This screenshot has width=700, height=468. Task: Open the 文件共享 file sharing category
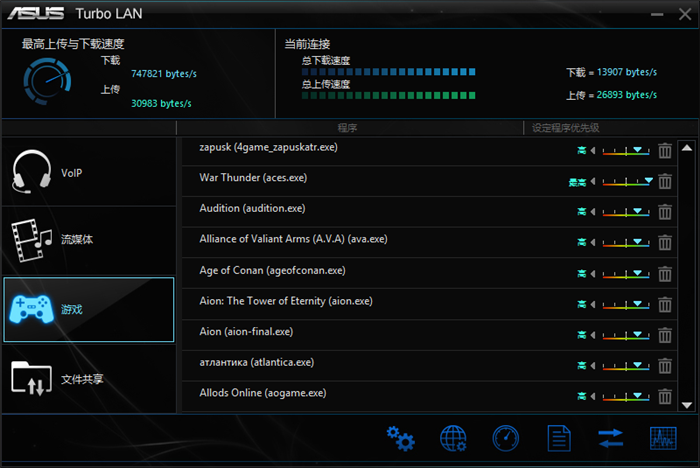pyautogui.click(x=88, y=379)
